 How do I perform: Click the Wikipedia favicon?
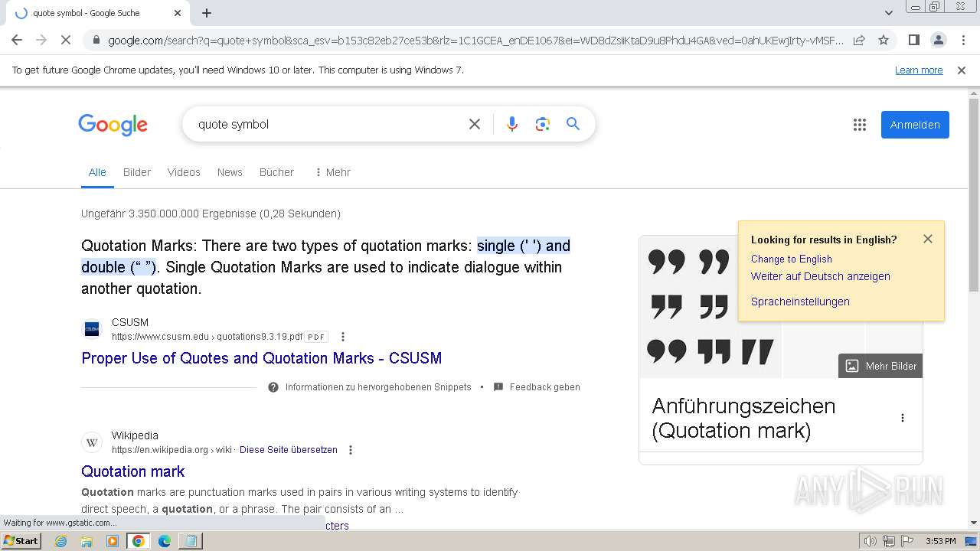tap(92, 442)
